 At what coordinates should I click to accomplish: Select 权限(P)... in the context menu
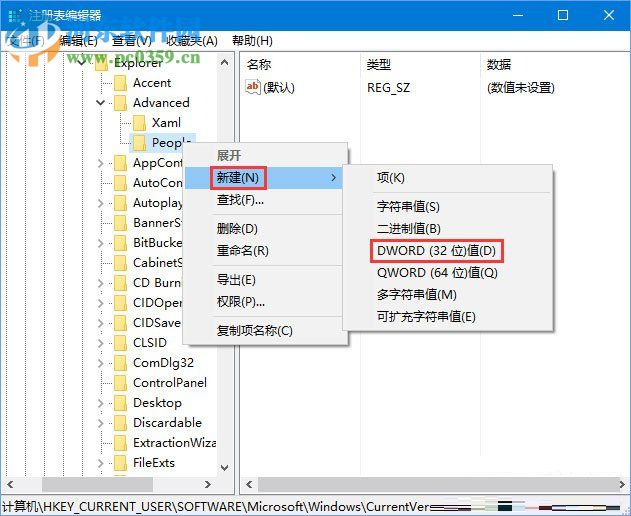(240, 302)
